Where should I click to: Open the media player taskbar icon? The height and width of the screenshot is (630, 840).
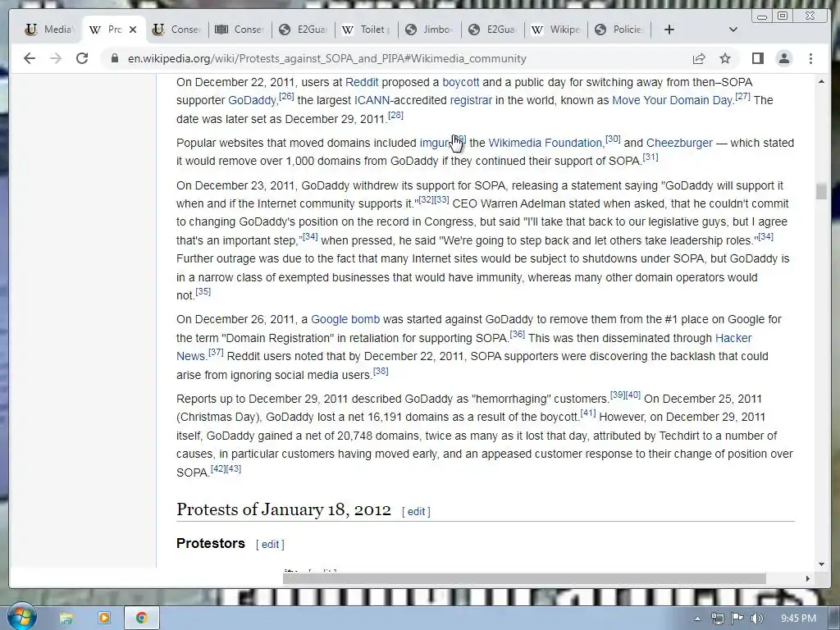tap(104, 619)
